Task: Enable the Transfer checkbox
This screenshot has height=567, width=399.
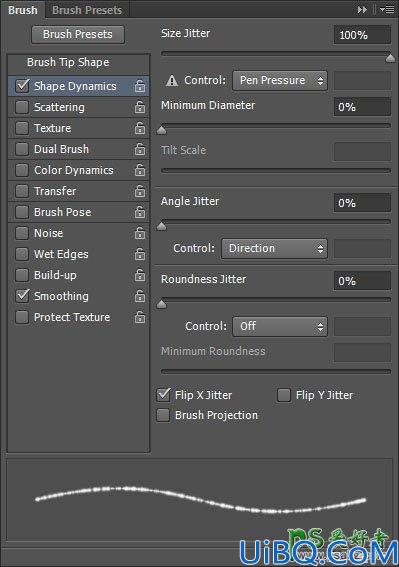Action: tap(22, 191)
